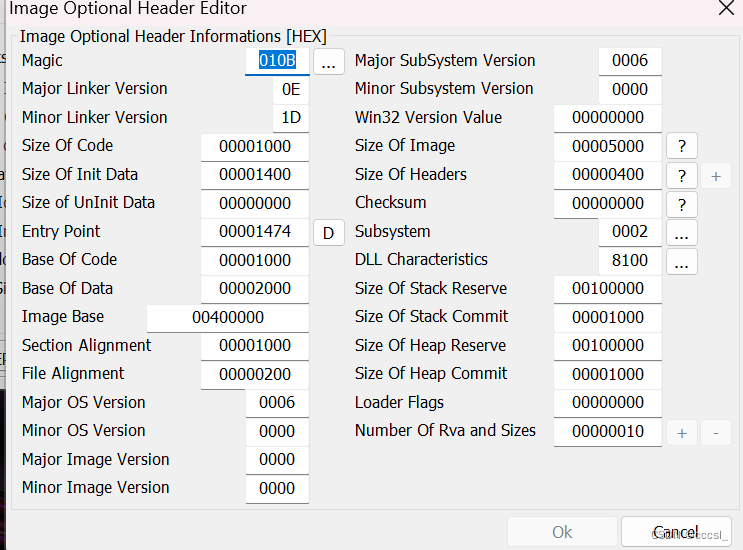Click the Loader Flags label text
The width and height of the screenshot is (743, 550).
point(399,402)
